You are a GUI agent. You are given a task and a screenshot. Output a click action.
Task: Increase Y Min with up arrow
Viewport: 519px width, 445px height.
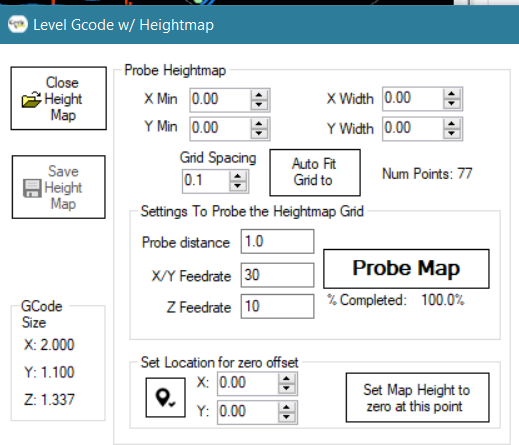[x=259, y=124]
